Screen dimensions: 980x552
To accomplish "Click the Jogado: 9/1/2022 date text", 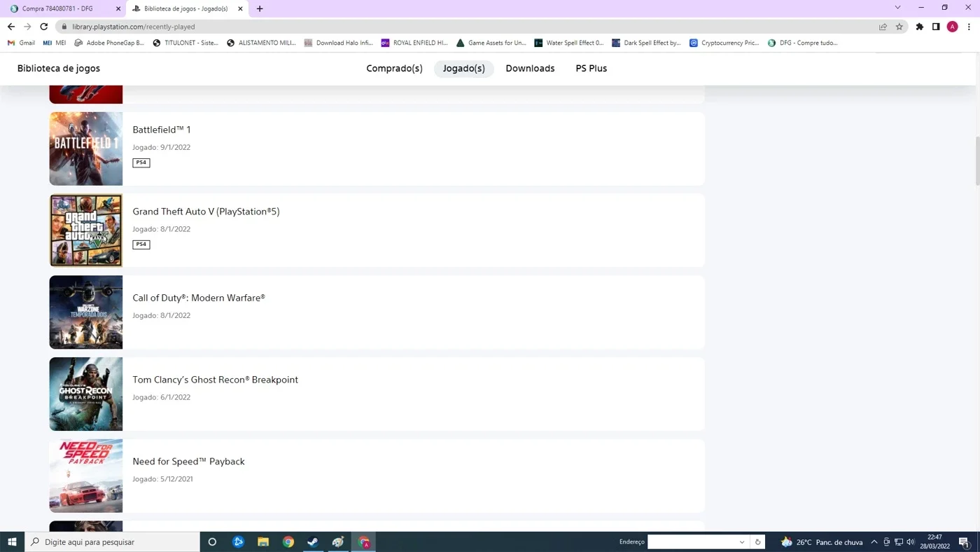I will pyautogui.click(x=162, y=147).
